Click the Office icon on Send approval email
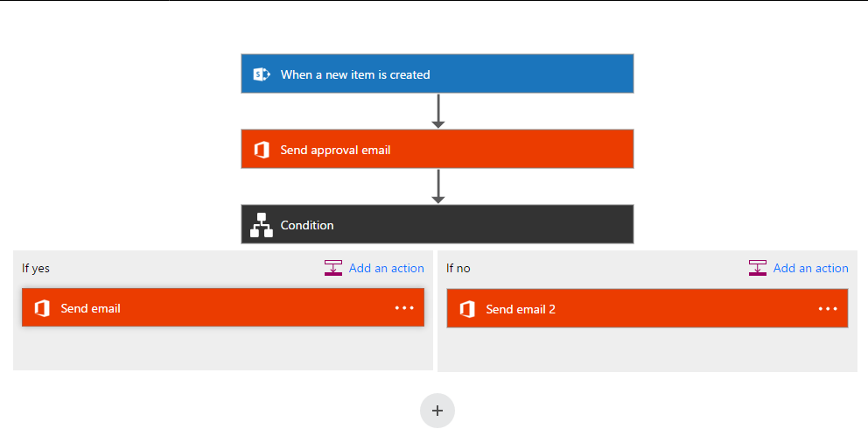 (262, 150)
